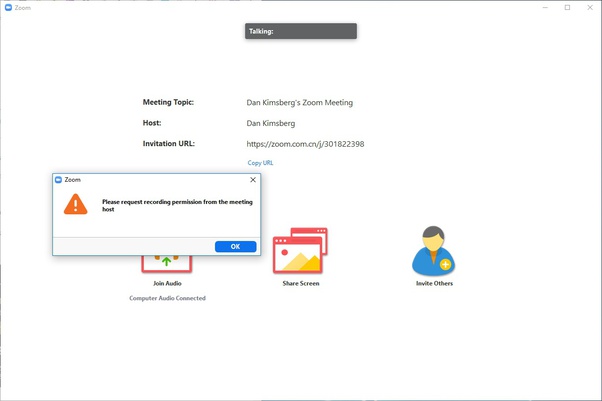Click the recording permission warning message
Screen dimensions: 602x401
tap(177, 205)
